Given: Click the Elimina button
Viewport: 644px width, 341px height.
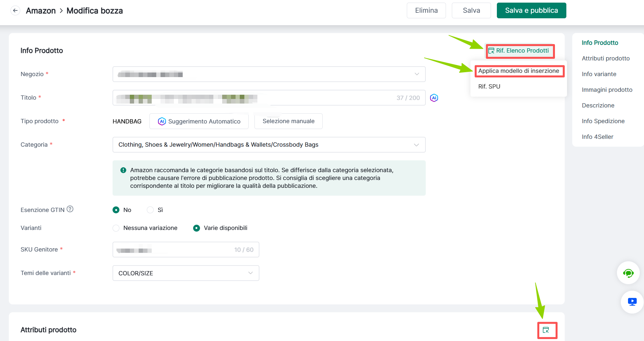Looking at the screenshot, I should (x=426, y=10).
